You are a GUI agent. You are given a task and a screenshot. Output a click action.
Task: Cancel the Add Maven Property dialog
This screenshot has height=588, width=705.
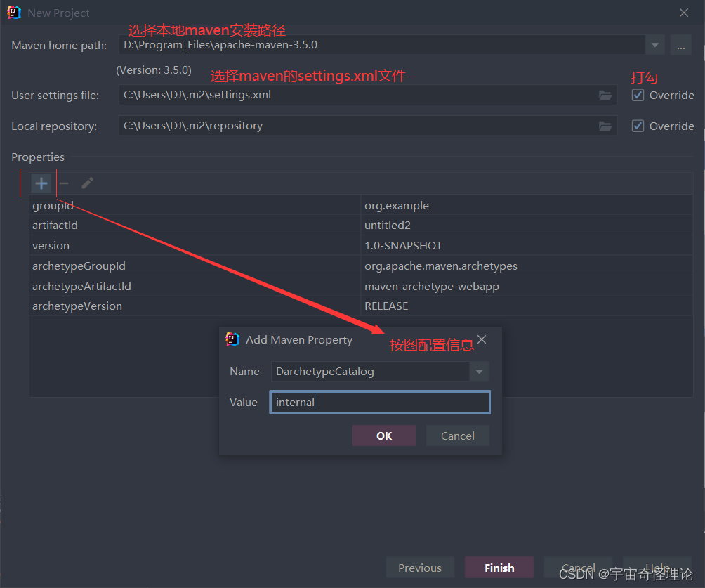click(458, 436)
